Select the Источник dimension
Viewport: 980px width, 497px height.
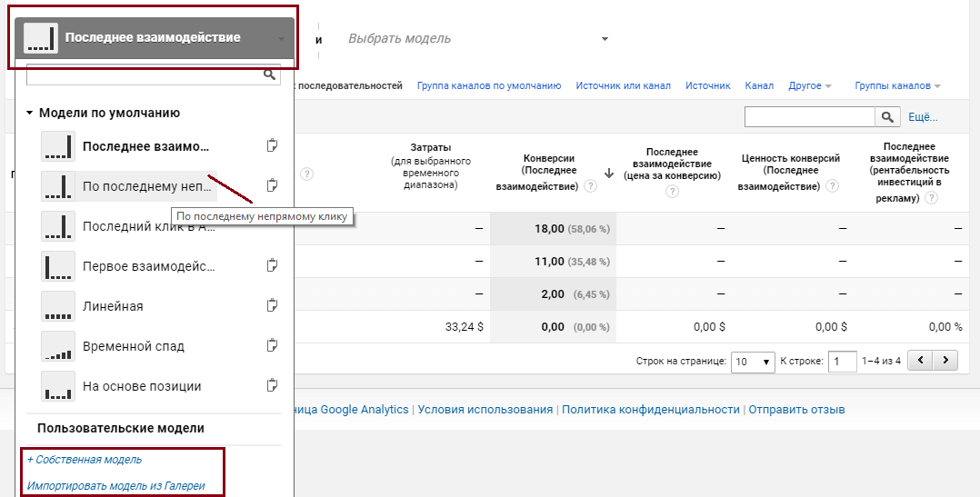(x=707, y=86)
